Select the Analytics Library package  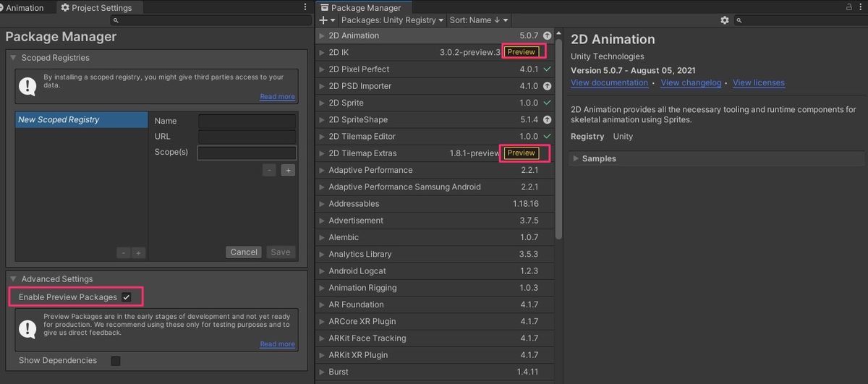[x=435, y=255]
